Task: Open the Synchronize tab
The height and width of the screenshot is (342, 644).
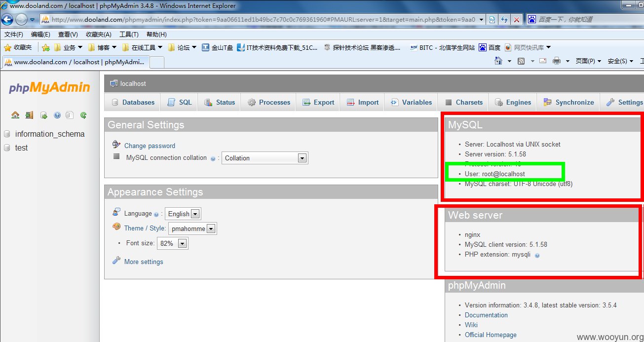Action: pos(568,102)
